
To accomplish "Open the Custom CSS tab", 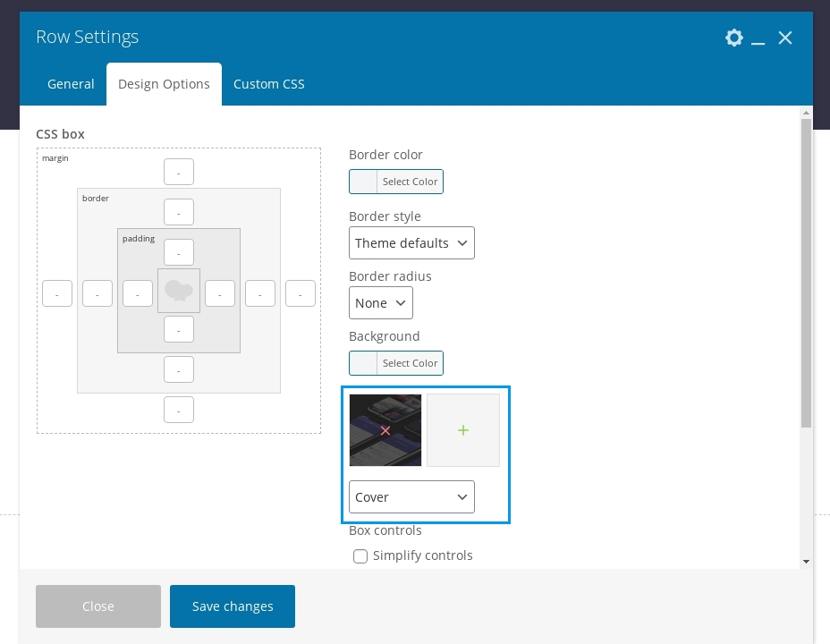I will click(268, 84).
